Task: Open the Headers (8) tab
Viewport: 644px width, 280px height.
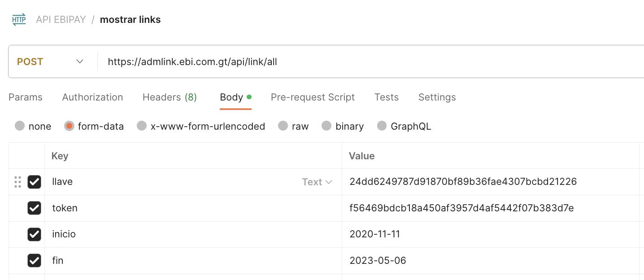Action: click(x=170, y=97)
